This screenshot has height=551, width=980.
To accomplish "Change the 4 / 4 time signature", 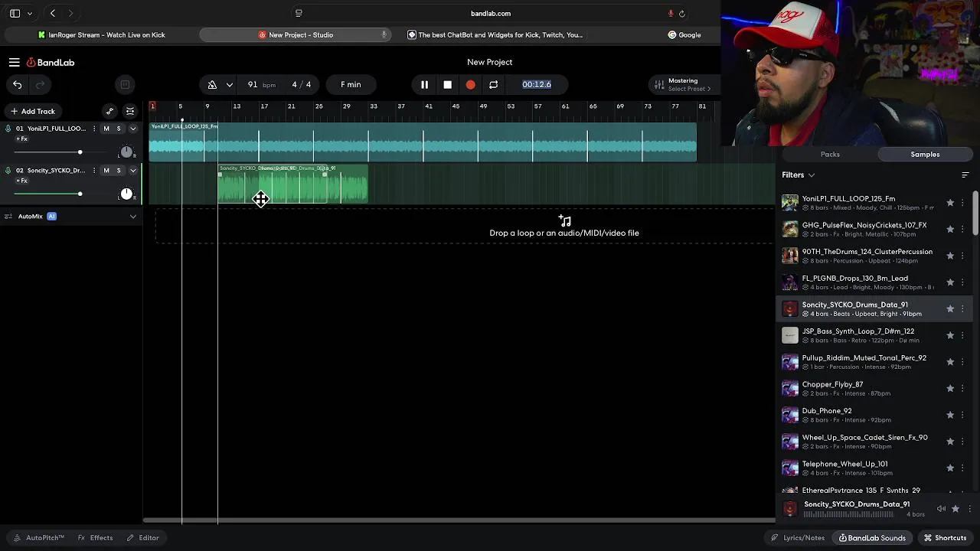I will pyautogui.click(x=301, y=85).
